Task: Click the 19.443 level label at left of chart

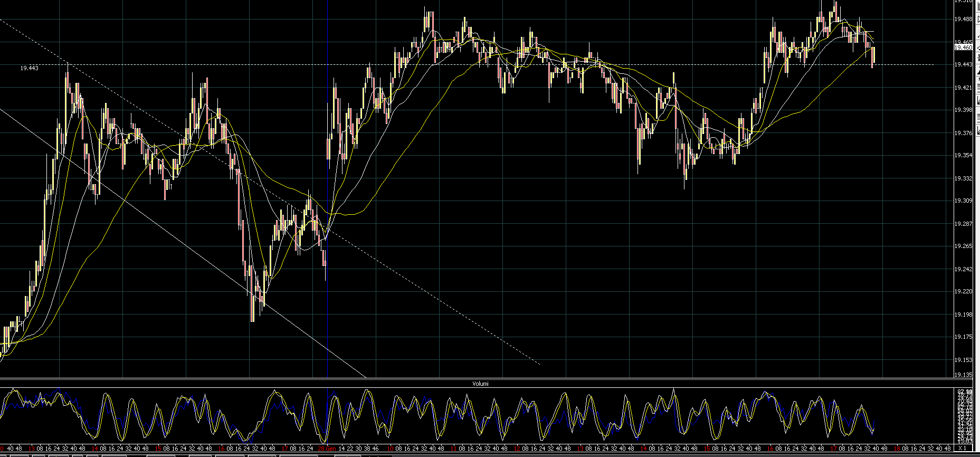Action: point(30,68)
